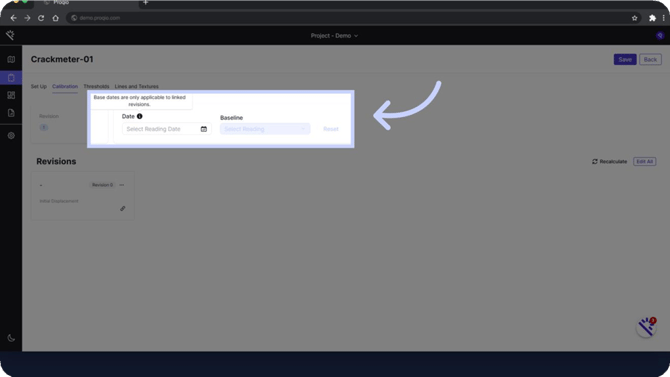Open the calendar picker icon

pyautogui.click(x=204, y=129)
